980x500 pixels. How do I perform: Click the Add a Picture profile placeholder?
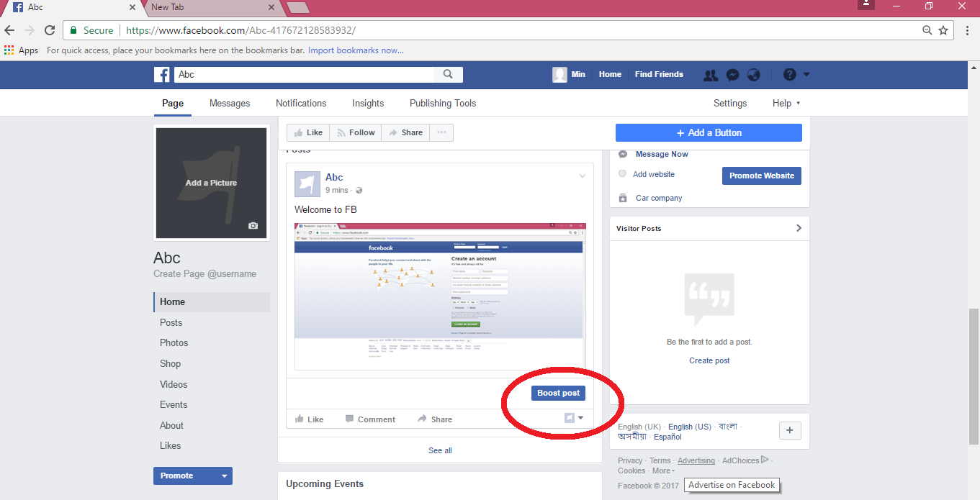point(212,183)
